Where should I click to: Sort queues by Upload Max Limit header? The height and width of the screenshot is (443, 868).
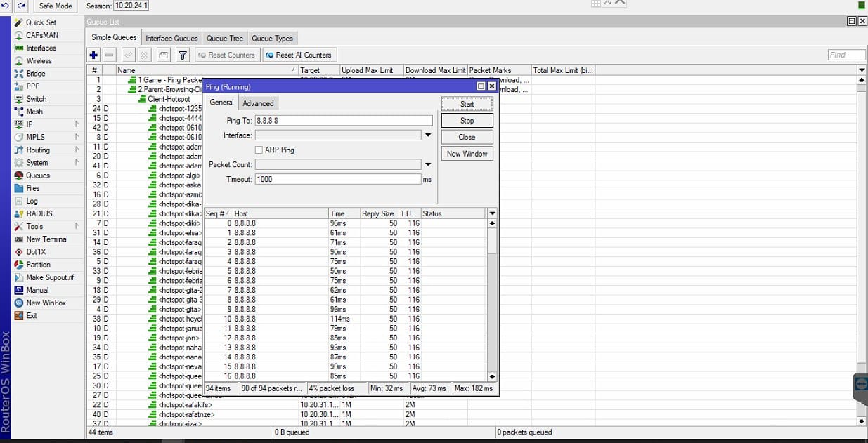pyautogui.click(x=371, y=70)
